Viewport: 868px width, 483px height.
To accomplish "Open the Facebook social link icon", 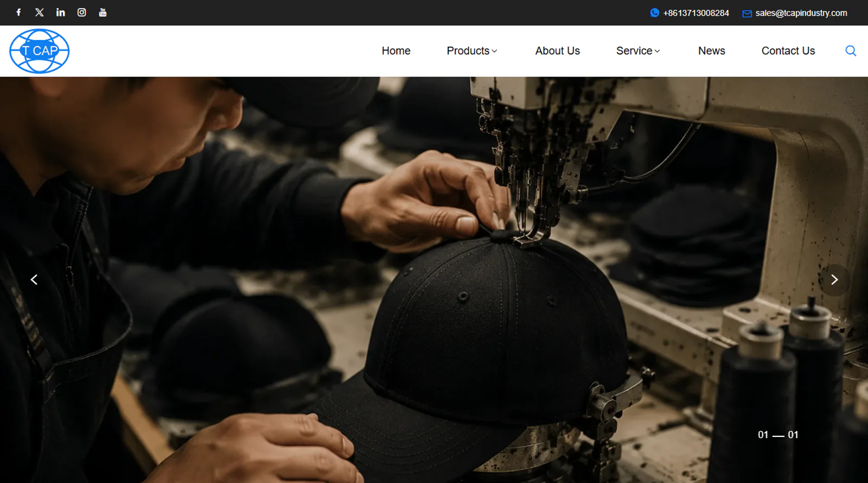I will [x=18, y=12].
